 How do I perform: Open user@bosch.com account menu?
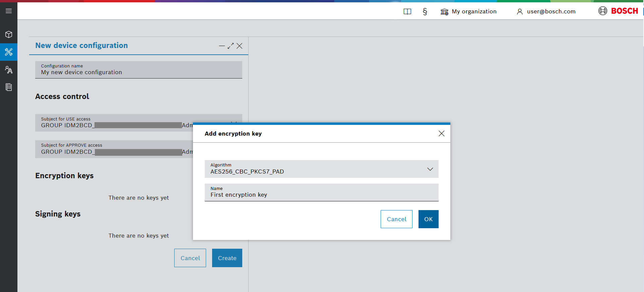point(546,12)
